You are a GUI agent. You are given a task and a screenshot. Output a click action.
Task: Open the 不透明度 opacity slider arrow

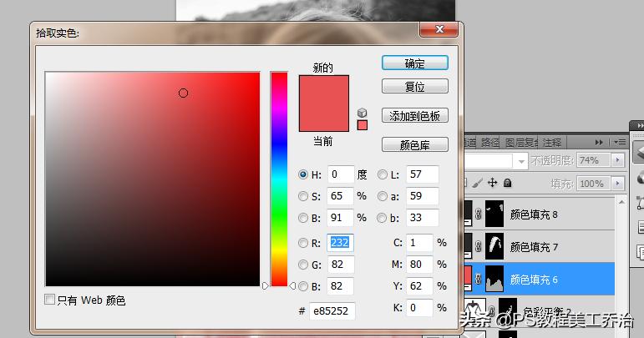point(618,160)
